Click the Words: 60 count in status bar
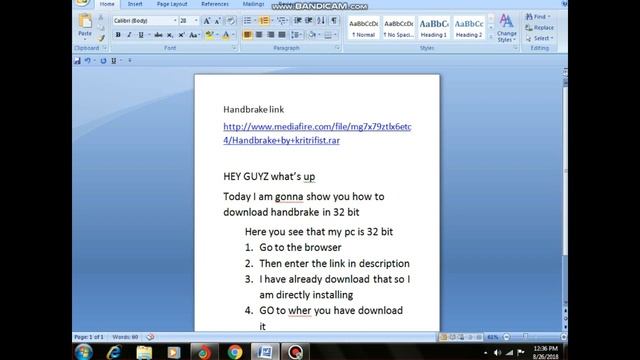Image resolution: width=640 pixels, height=360 pixels. point(125,337)
